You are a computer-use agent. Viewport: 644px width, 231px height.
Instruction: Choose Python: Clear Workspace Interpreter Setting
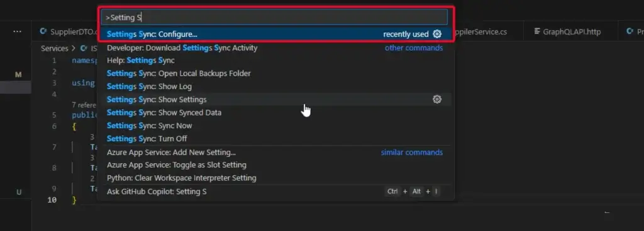276,178
